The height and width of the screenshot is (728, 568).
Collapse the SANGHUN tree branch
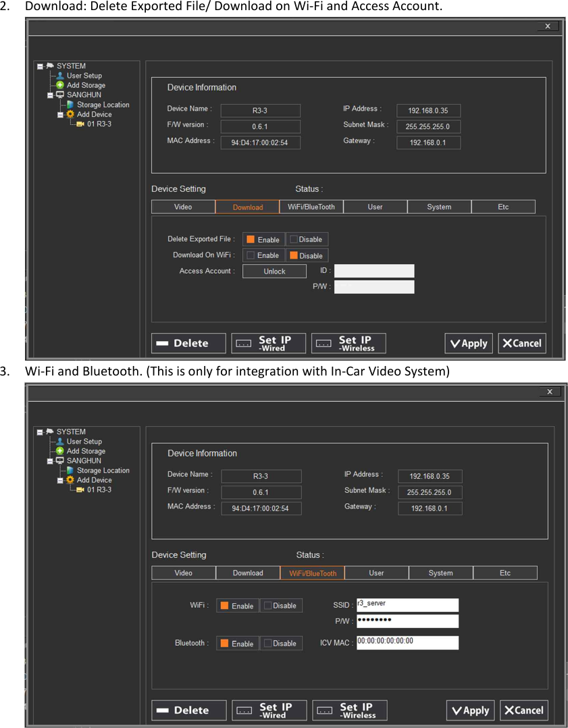[49, 95]
